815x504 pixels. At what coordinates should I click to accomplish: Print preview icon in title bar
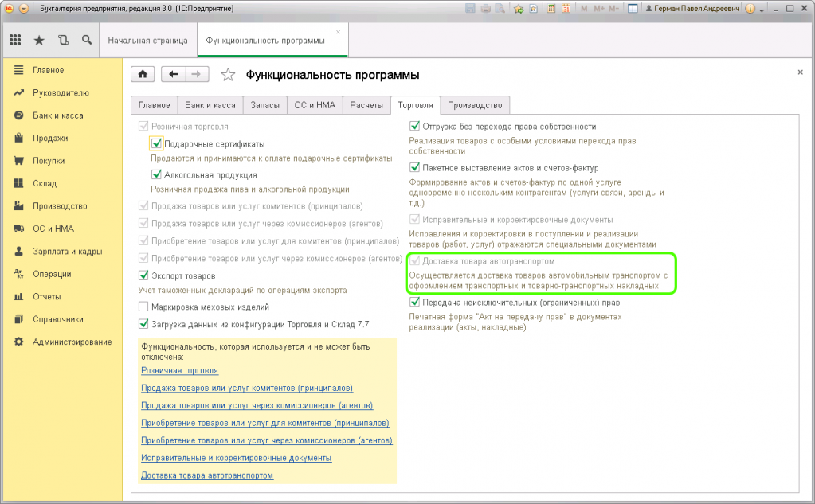click(x=500, y=8)
